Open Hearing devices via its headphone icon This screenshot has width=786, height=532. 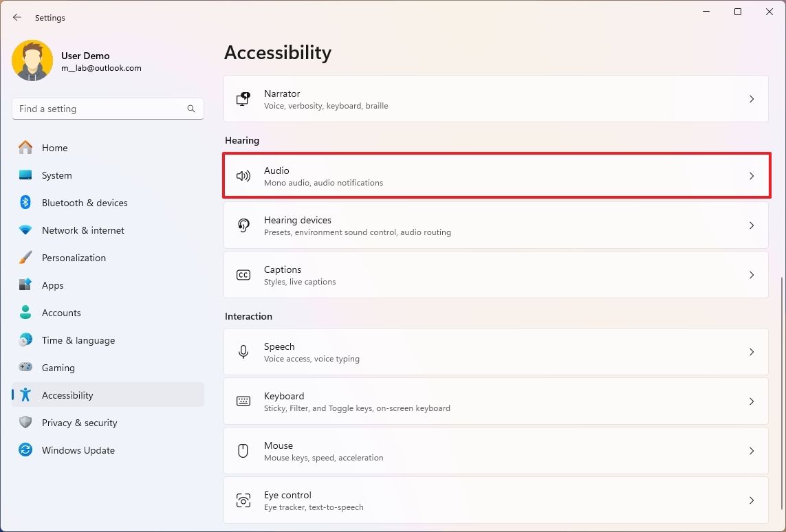coord(243,225)
